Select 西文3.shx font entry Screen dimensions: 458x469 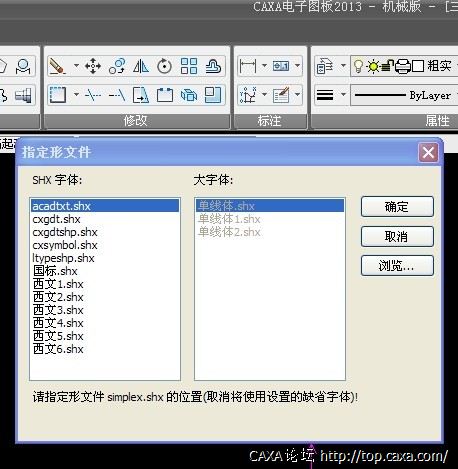click(x=105, y=310)
